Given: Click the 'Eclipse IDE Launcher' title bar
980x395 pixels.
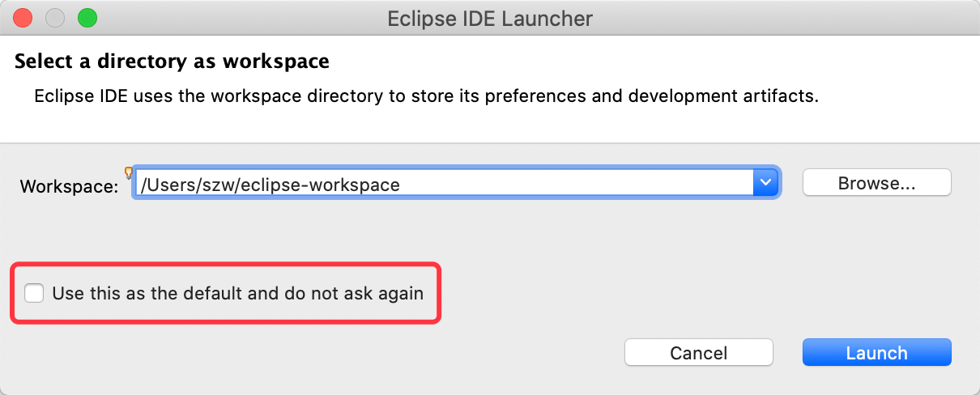Looking at the screenshot, I should pyautogui.click(x=490, y=18).
